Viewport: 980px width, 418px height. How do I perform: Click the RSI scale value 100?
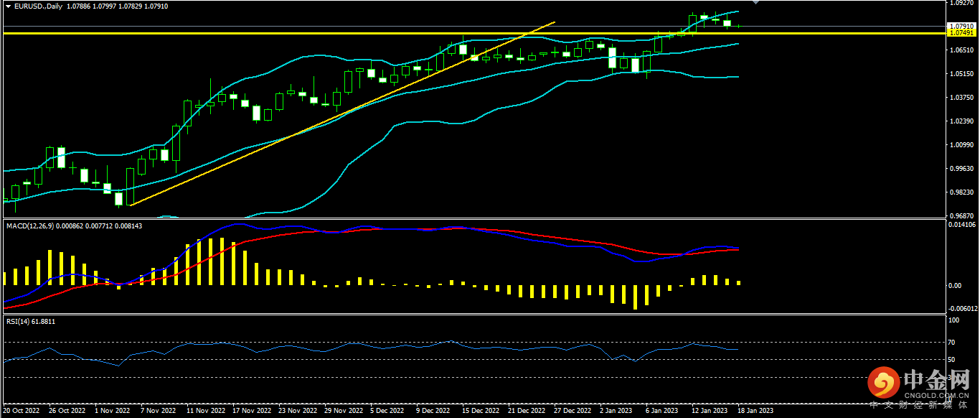click(x=953, y=321)
